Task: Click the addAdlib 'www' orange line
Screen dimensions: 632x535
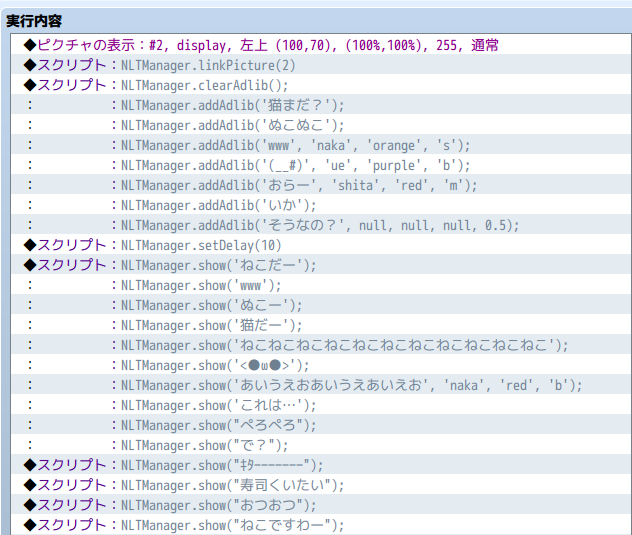Action: [x=321, y=145]
